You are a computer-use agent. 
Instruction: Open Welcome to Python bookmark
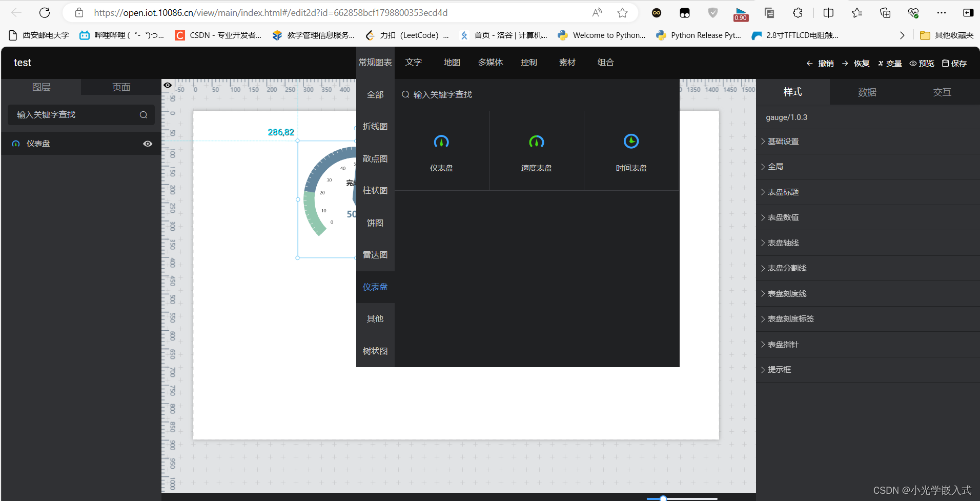point(602,35)
